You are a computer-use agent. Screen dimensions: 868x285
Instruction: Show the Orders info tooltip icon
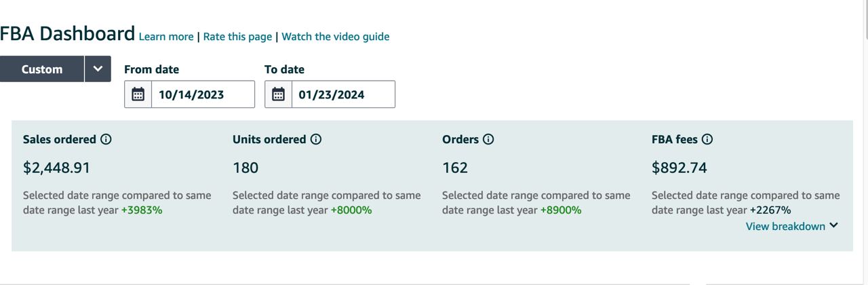(x=488, y=139)
